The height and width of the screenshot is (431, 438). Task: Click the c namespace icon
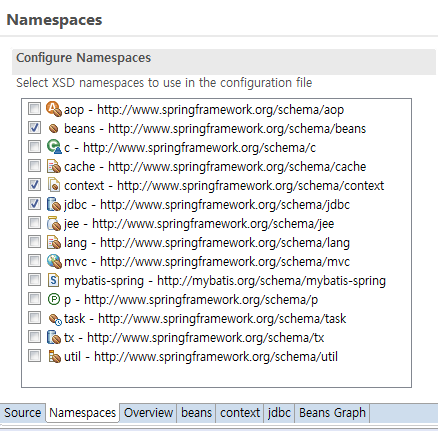pos(54,147)
